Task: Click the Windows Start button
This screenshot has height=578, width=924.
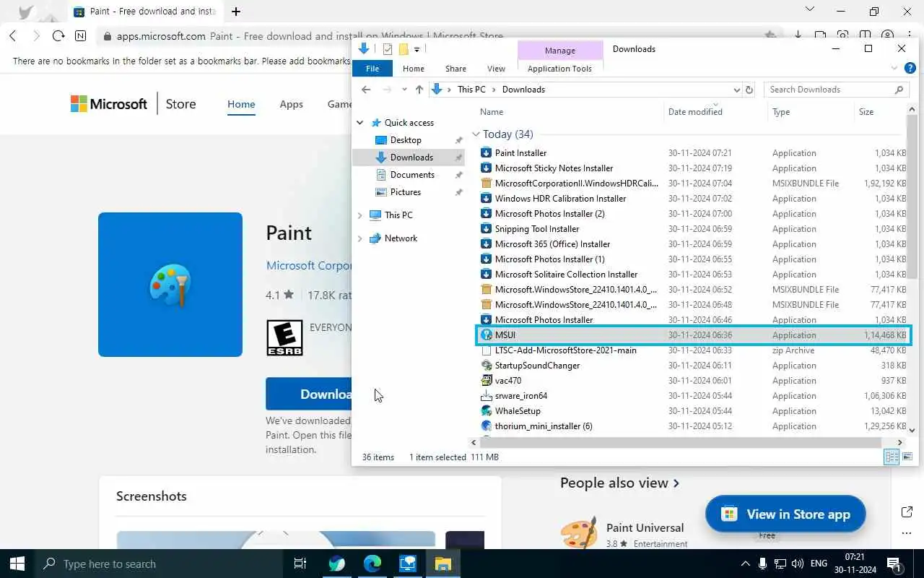Action: coord(17,564)
